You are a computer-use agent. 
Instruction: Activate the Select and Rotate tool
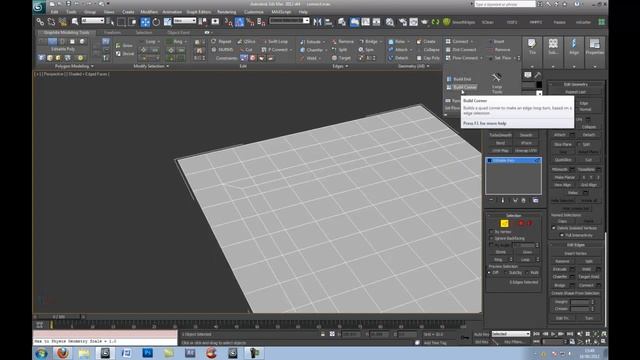pyautogui.click(x=156, y=22)
